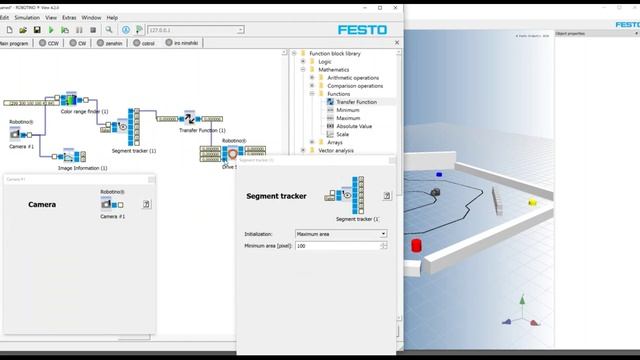This screenshot has height=360, width=640.
Task: Select the Transfer Function block on canvas
Action: pyautogui.click(x=189, y=118)
